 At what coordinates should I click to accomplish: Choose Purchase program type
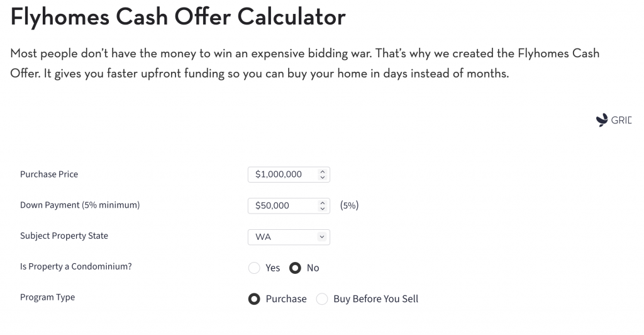point(254,299)
